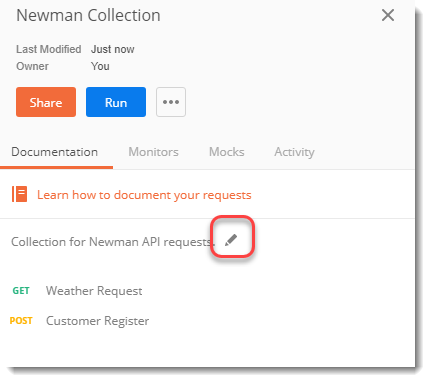Open Learn how to document your requests link
The image size is (430, 382).
[x=144, y=195]
